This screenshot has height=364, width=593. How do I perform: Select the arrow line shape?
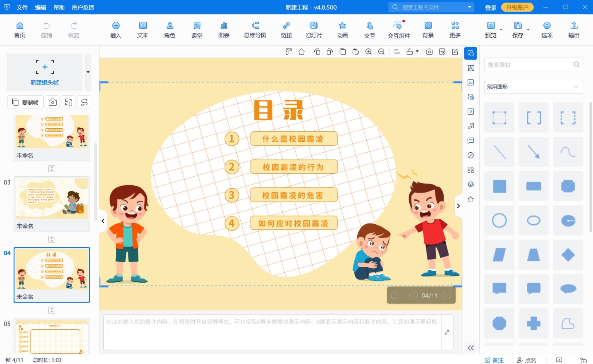pos(534,152)
